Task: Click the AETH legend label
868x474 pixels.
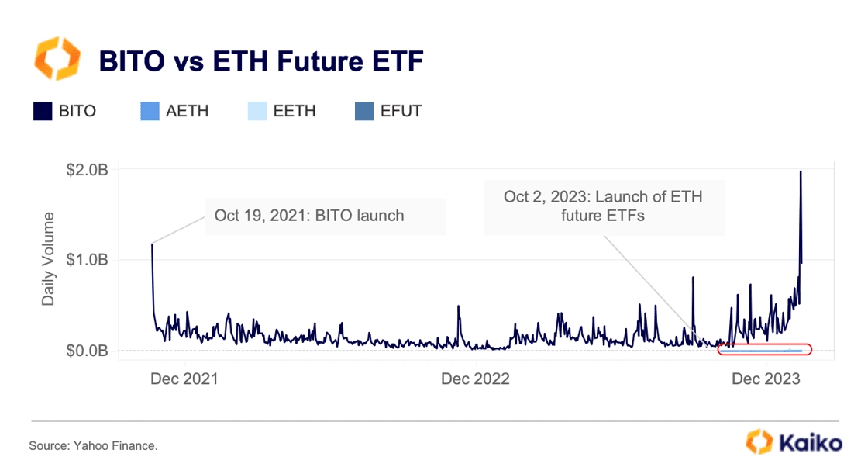Action: point(187,111)
